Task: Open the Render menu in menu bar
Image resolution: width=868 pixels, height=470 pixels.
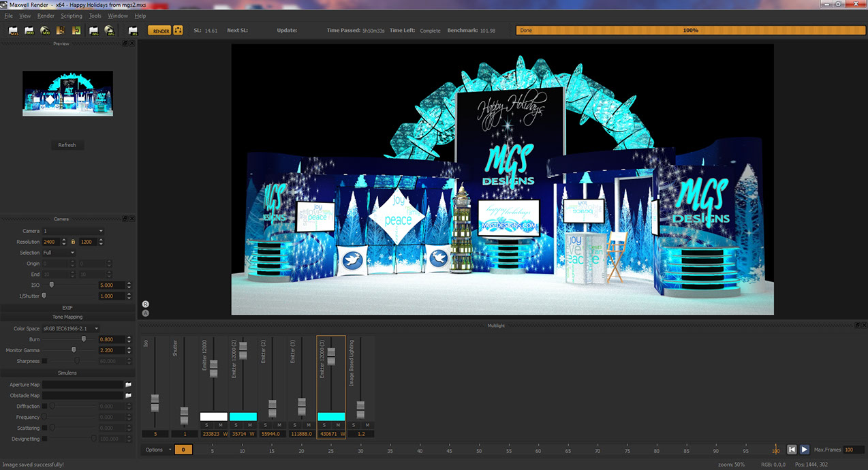Action: coord(46,16)
